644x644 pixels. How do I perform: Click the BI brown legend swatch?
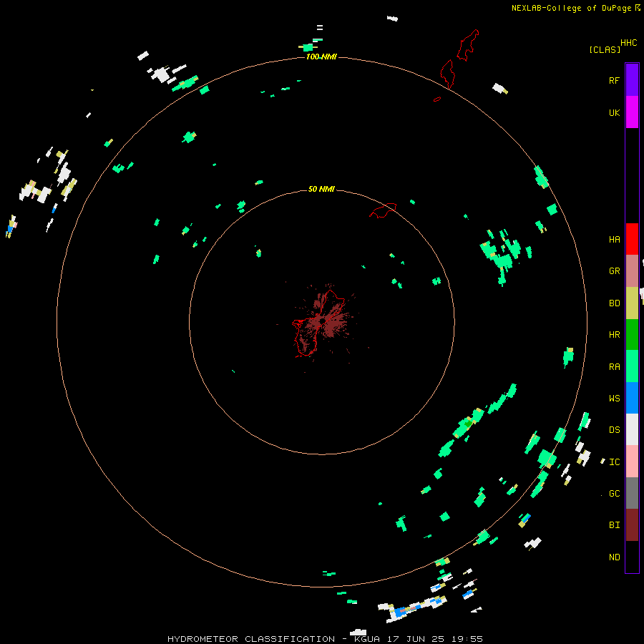tap(632, 525)
